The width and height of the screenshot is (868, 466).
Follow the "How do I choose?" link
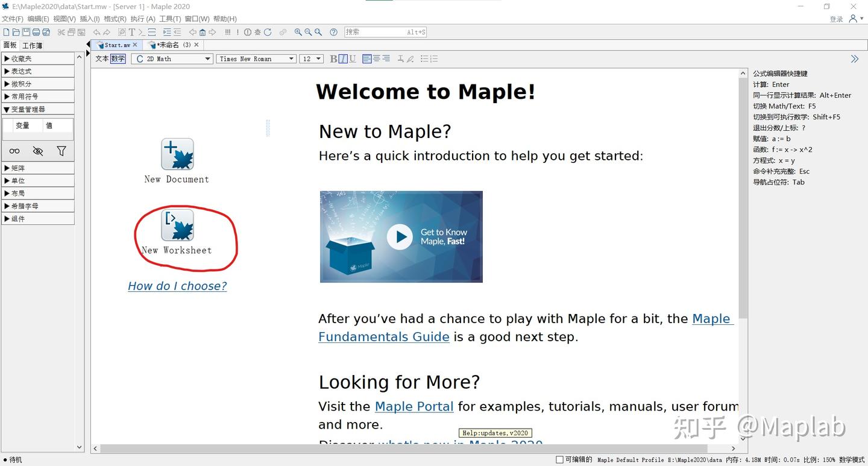[177, 286]
